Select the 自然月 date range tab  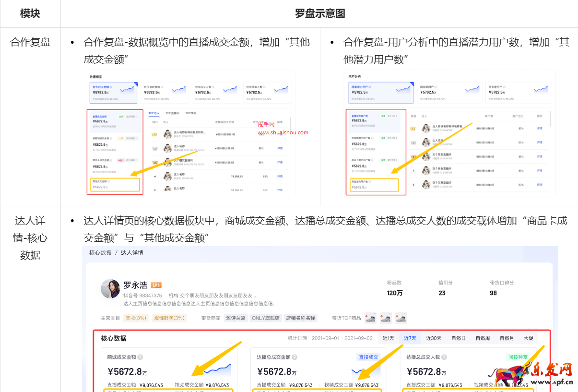coord(507,338)
